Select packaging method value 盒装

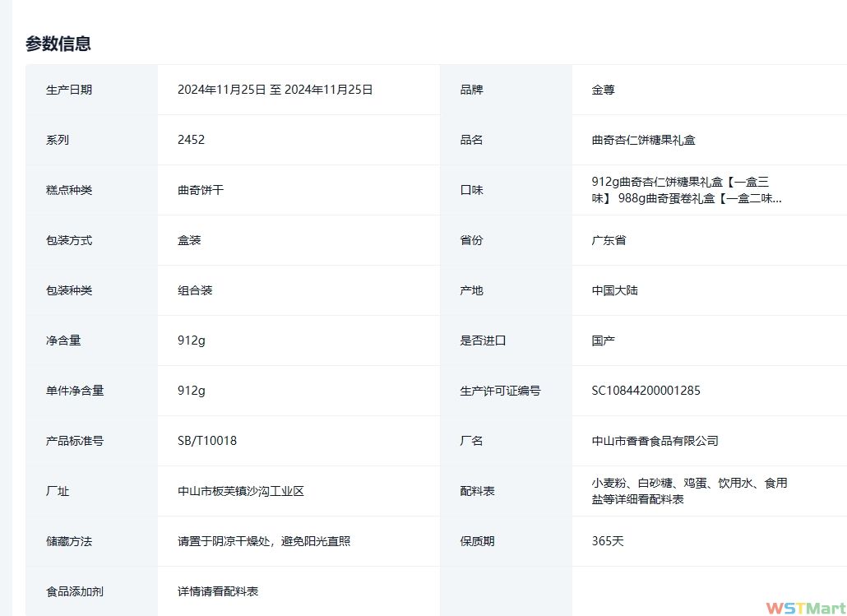click(189, 240)
